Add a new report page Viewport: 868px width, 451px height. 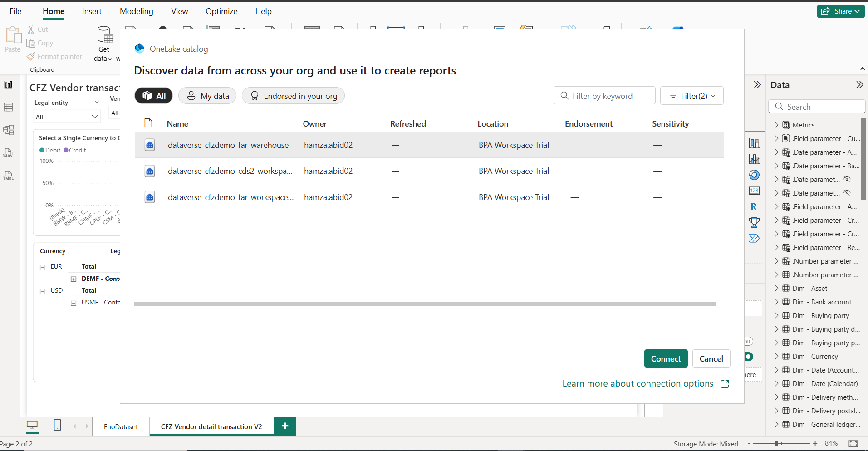click(x=285, y=426)
